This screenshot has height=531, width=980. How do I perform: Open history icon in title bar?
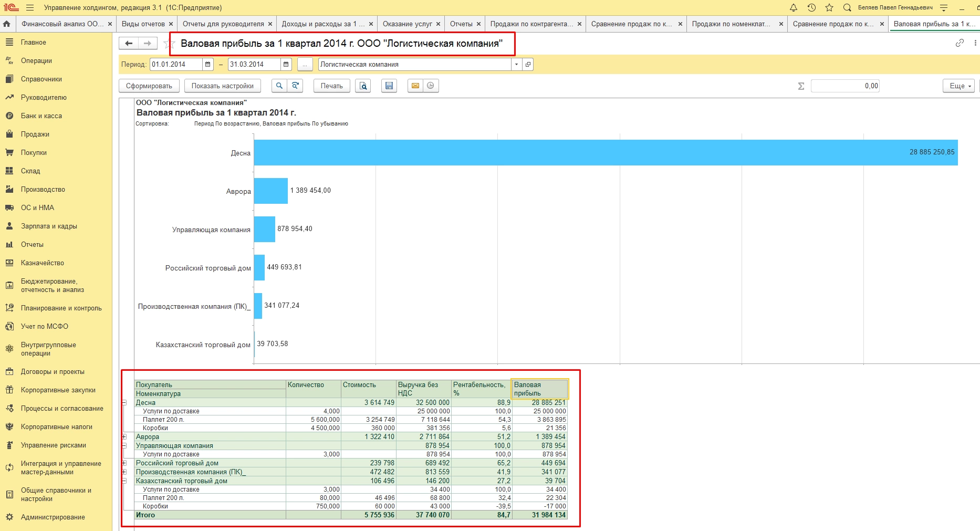tap(811, 7)
